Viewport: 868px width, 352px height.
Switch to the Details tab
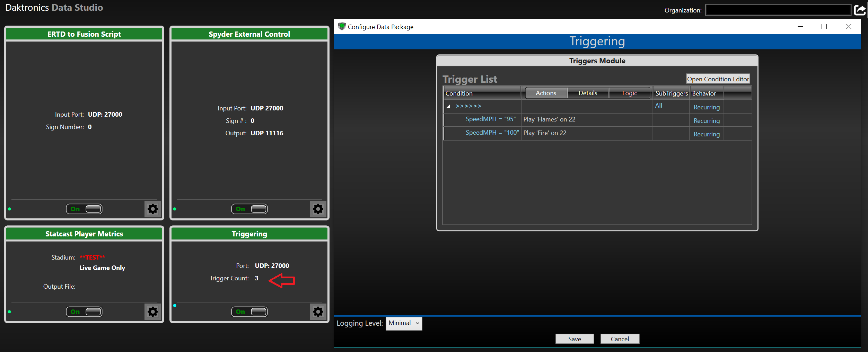tap(588, 93)
